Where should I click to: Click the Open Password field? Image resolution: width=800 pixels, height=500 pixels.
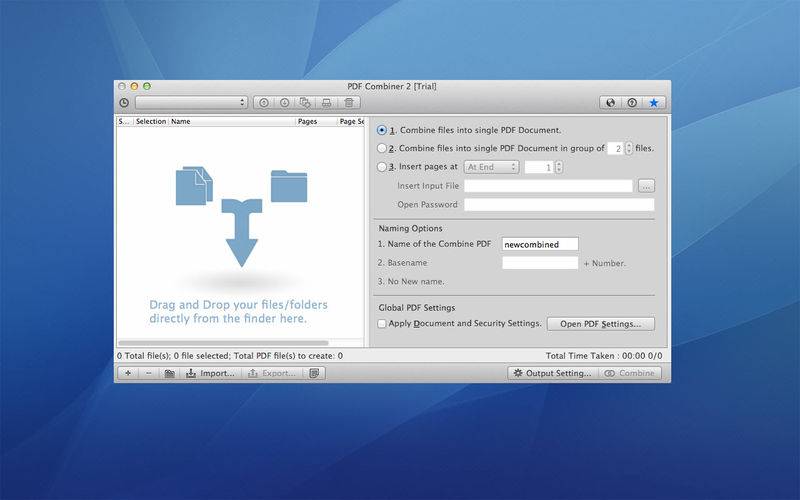pyautogui.click(x=559, y=205)
